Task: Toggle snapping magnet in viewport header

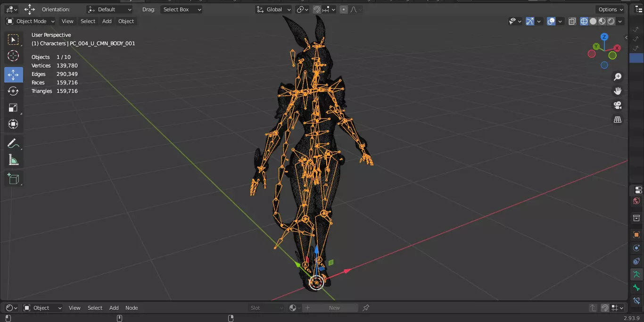Action: 317,9
